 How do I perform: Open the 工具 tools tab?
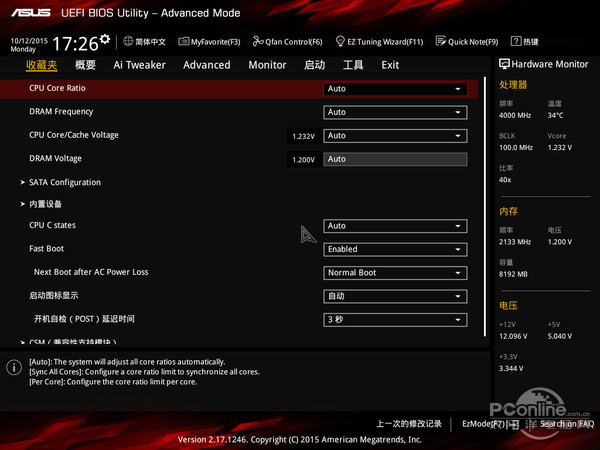click(x=353, y=65)
